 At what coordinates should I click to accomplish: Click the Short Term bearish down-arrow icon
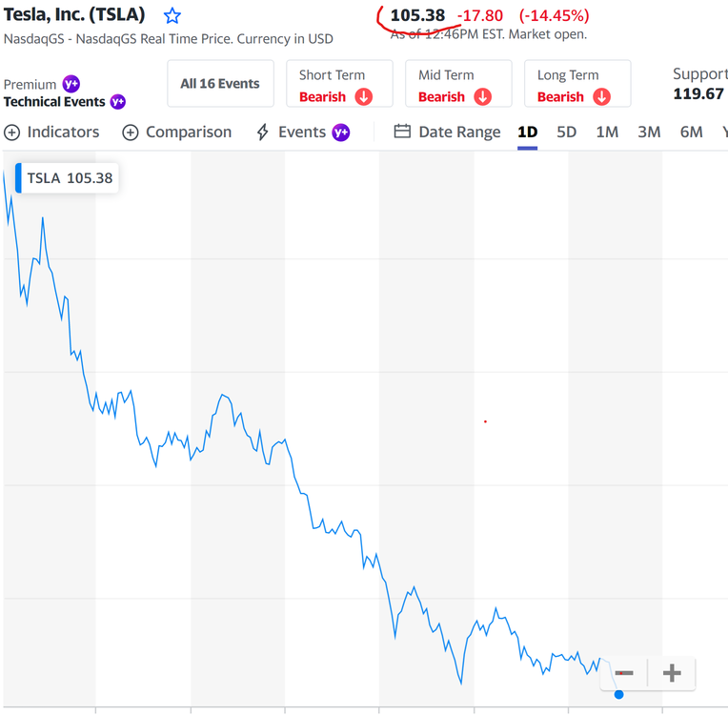(x=363, y=97)
